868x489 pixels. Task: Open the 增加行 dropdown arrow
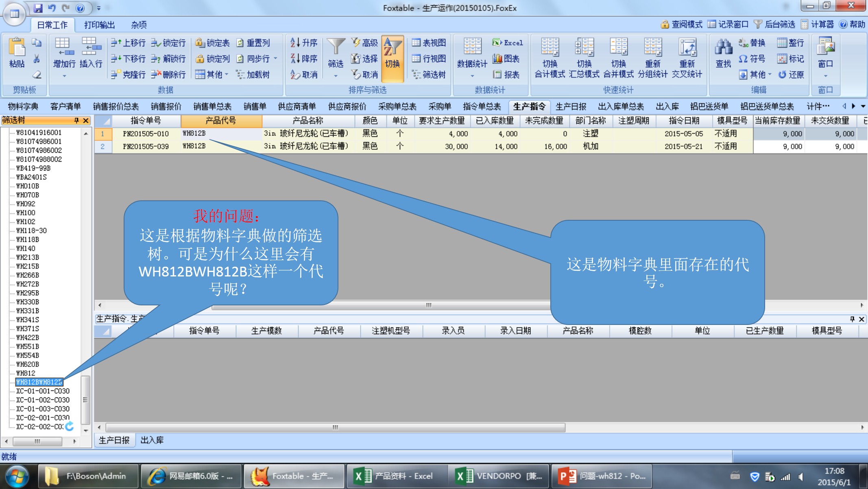(64, 76)
